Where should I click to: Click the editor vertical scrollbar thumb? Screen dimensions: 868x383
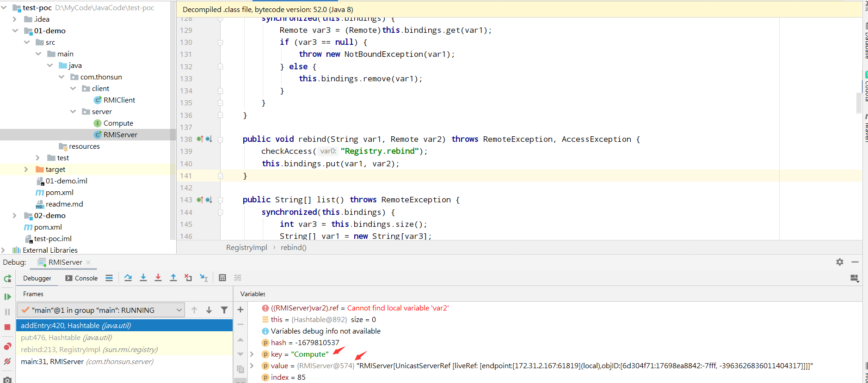click(x=859, y=103)
